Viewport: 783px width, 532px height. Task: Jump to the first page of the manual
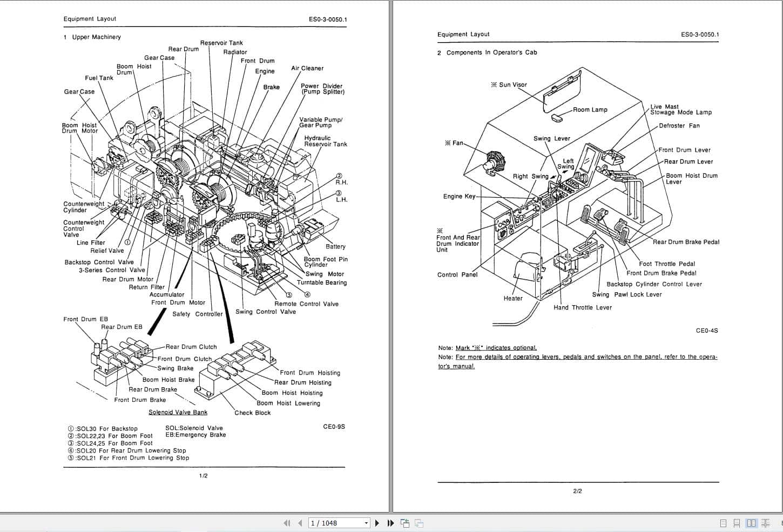pos(287,523)
